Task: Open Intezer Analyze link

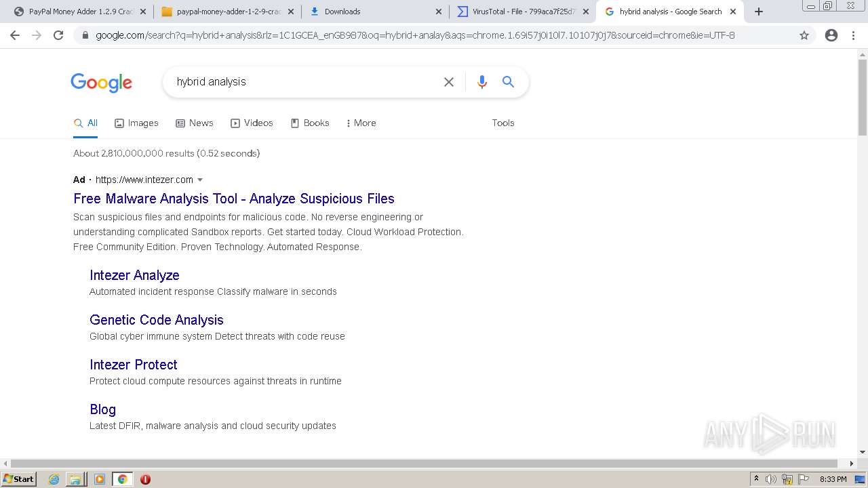Action: click(134, 275)
